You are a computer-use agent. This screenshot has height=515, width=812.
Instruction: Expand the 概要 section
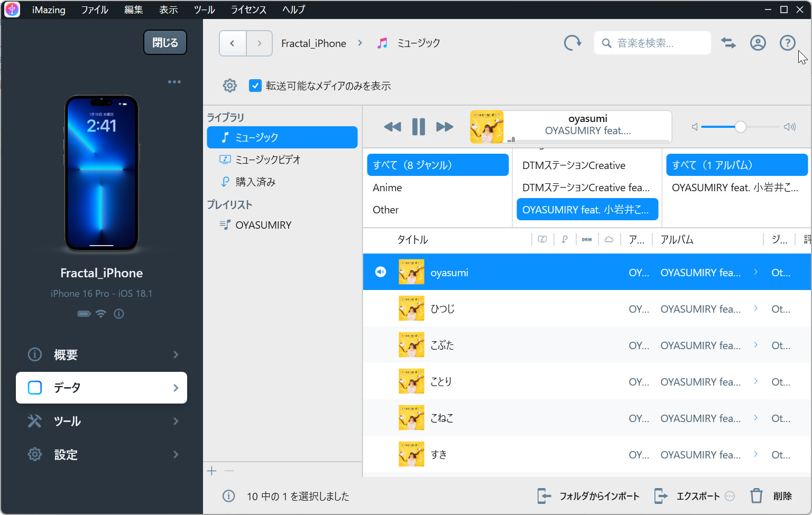tap(101, 354)
